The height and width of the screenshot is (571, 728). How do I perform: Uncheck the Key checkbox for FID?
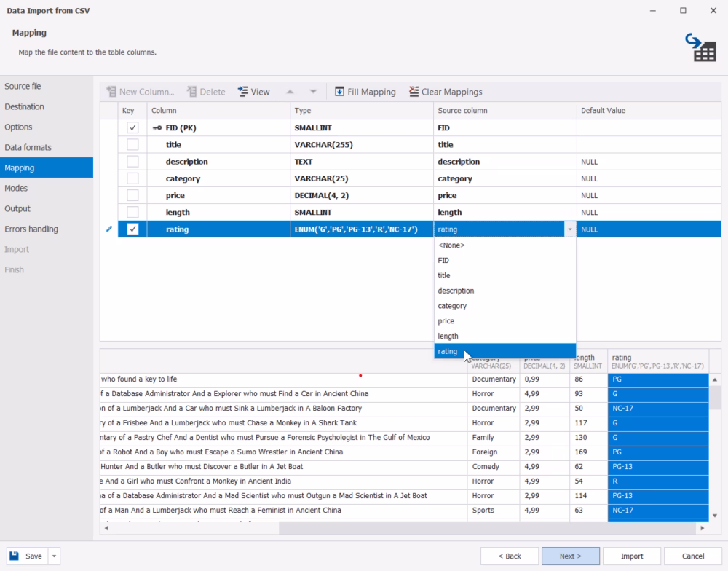click(132, 127)
